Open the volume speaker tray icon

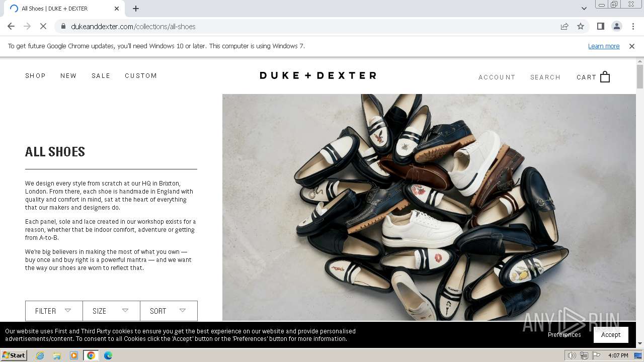(x=572, y=355)
